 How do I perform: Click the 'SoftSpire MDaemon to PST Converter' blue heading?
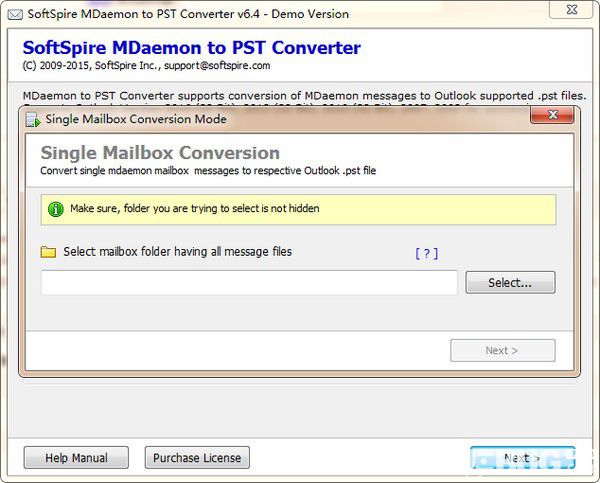pyautogui.click(x=191, y=48)
